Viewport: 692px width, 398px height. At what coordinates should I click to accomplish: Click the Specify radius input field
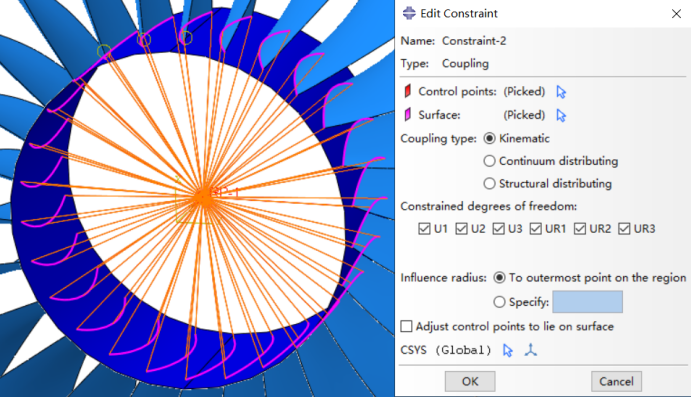pyautogui.click(x=587, y=302)
